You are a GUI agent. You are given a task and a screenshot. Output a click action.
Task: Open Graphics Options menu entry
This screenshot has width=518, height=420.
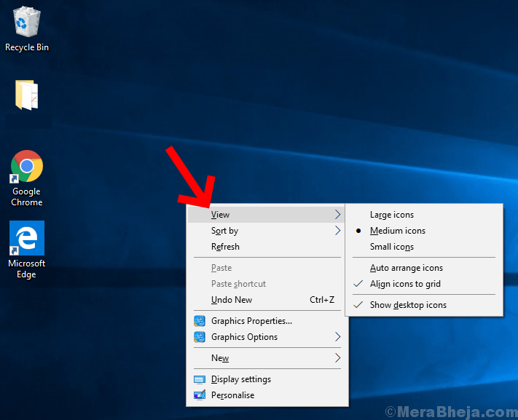pos(266,337)
